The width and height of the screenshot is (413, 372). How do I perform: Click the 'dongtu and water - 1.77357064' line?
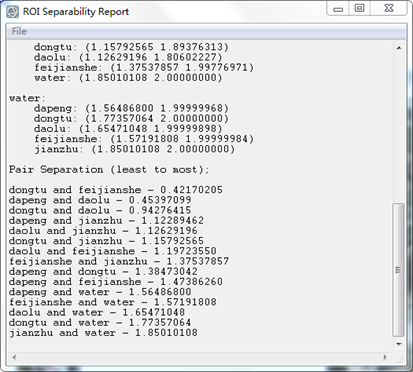coord(100,323)
